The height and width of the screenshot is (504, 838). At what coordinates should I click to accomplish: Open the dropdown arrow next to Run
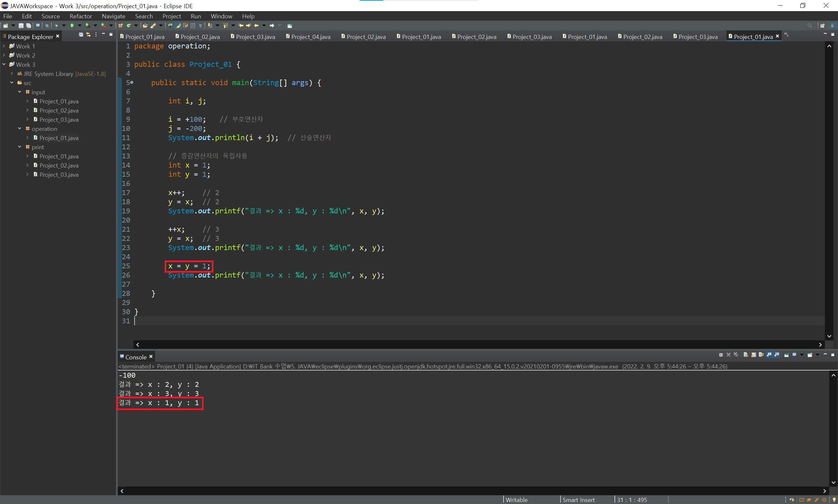(80, 26)
